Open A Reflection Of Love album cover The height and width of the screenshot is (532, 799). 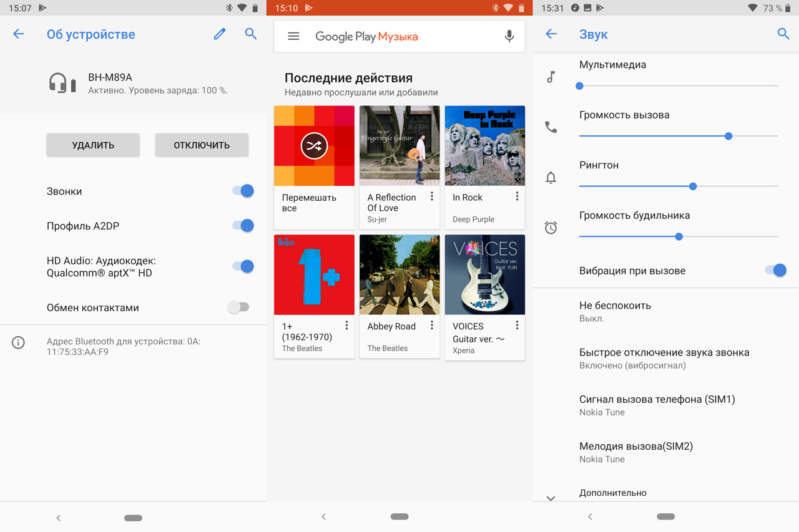[x=399, y=146]
